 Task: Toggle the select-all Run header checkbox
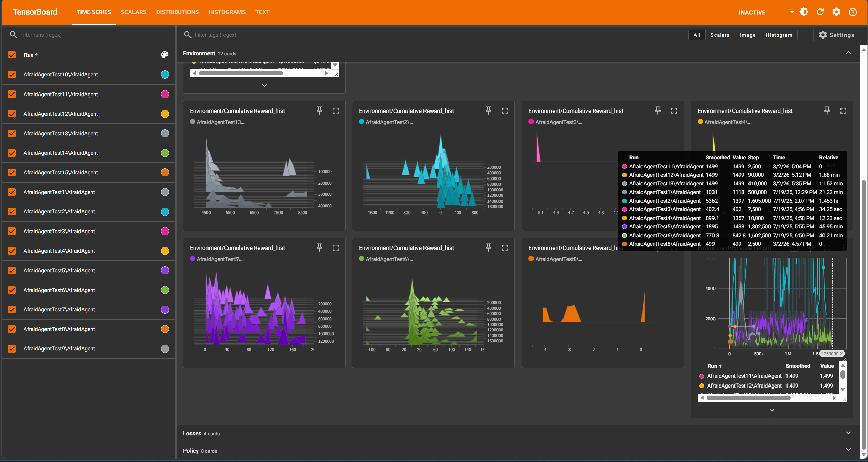[x=12, y=55]
